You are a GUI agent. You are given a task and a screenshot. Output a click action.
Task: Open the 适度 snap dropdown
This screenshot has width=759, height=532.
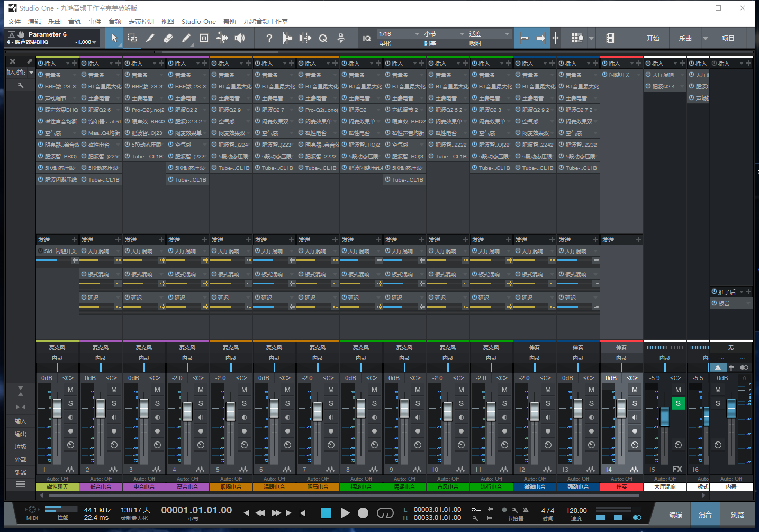tap(489, 34)
